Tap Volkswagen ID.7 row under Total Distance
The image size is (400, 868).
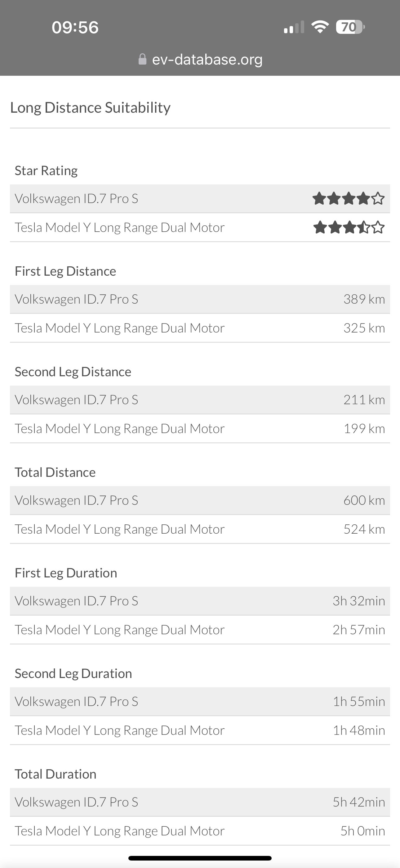pos(76,500)
